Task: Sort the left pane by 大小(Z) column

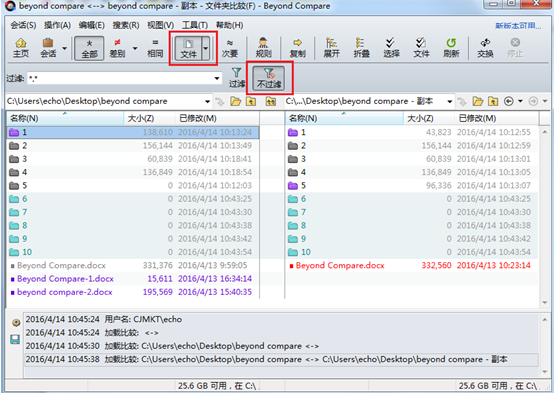Action: click(x=149, y=118)
